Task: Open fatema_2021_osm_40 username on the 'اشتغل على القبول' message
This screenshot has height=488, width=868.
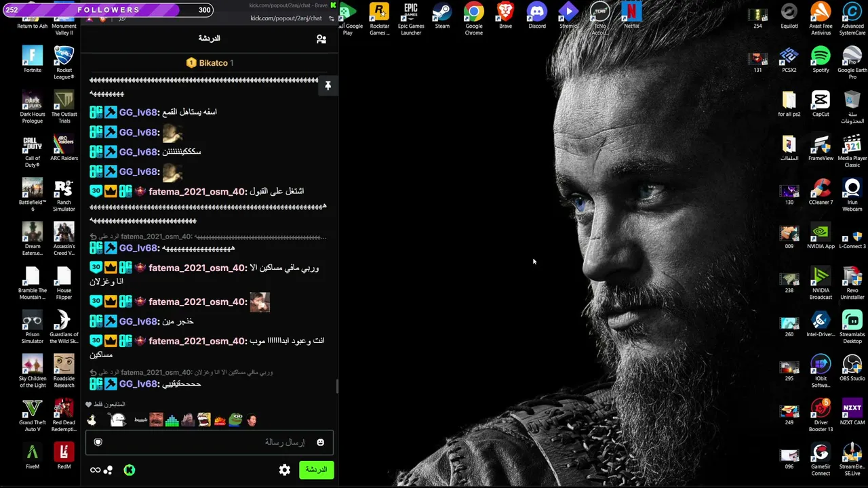Action: pos(197,192)
